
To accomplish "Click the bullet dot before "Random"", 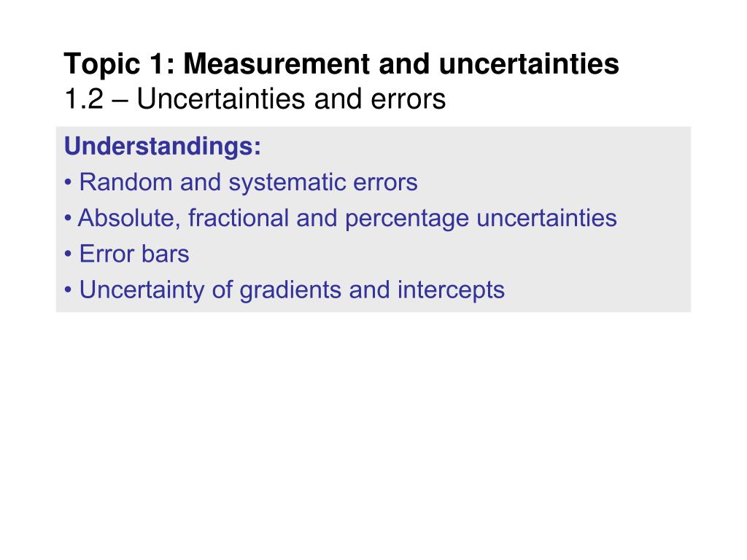I will [x=68, y=183].
